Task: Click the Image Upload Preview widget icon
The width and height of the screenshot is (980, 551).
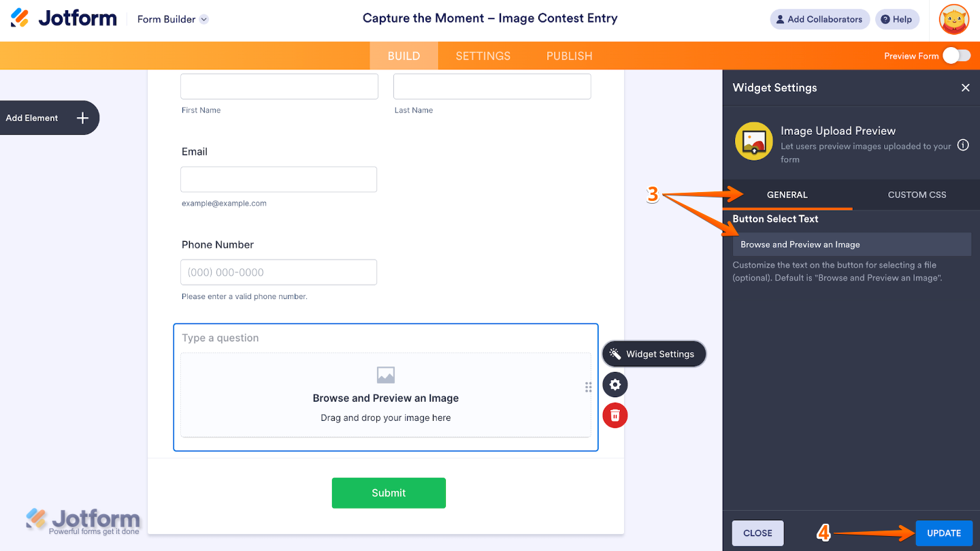Action: (753, 141)
